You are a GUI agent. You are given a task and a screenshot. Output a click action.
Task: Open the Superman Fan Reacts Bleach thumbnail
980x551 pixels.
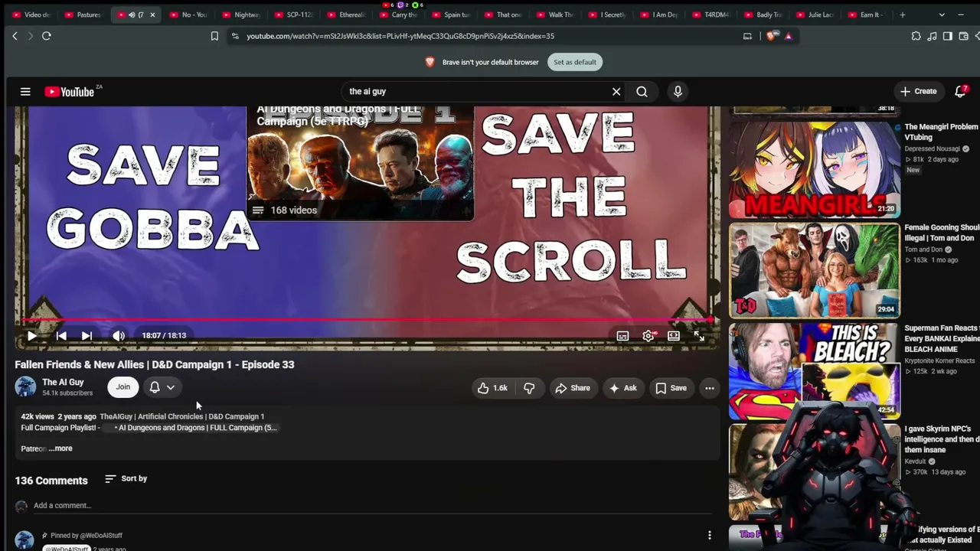(815, 370)
